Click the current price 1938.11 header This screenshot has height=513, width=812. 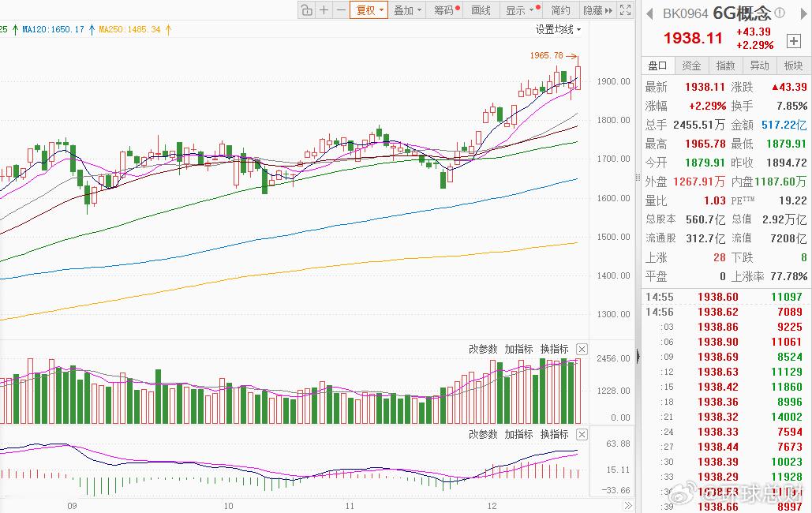[x=693, y=39]
